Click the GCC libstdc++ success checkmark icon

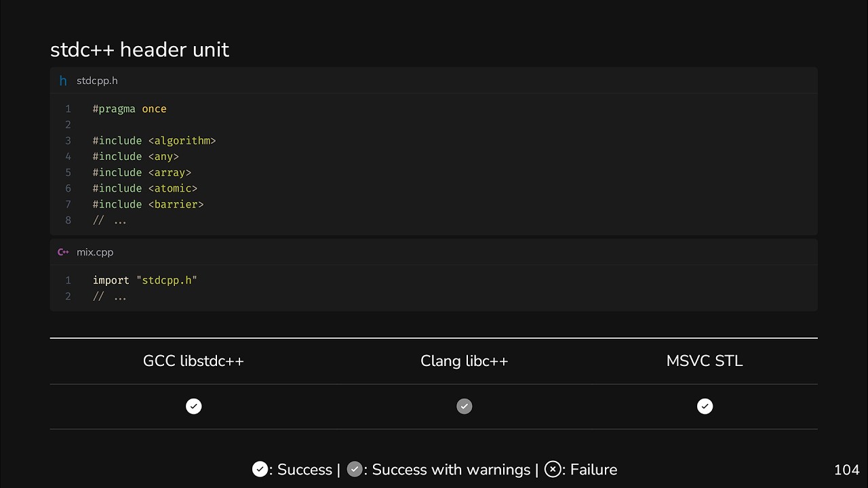(x=193, y=406)
